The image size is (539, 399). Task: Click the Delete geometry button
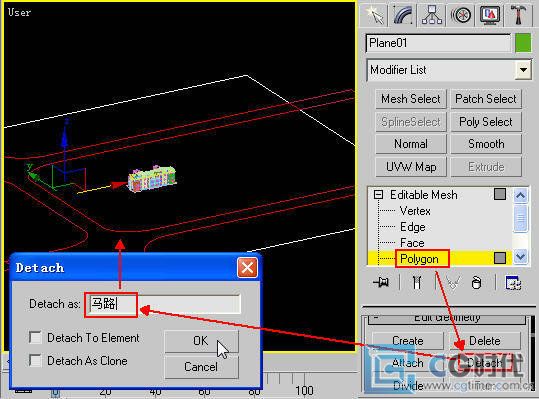tap(485, 341)
